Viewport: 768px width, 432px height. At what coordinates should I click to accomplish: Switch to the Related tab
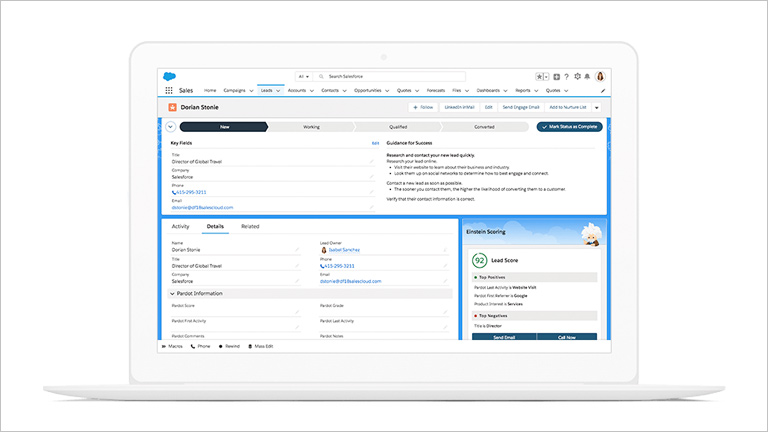250,226
